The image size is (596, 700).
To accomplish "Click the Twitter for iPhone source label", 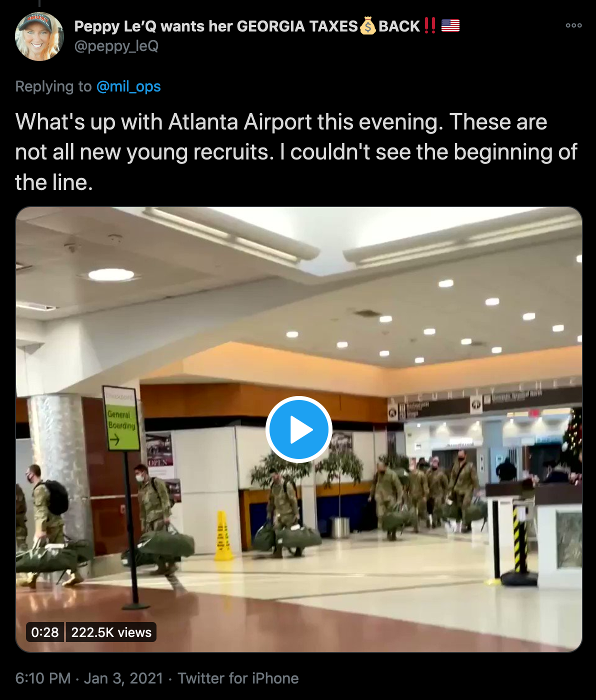I will coord(238,678).
